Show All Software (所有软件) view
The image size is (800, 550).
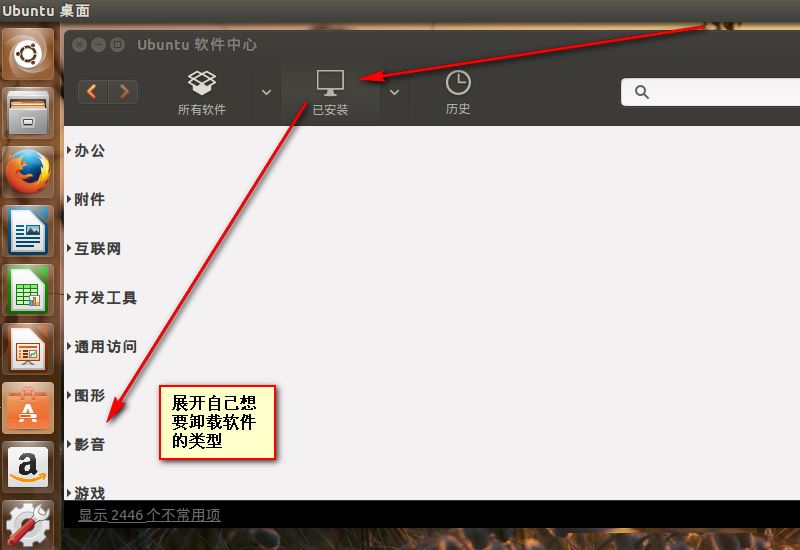tap(202, 93)
